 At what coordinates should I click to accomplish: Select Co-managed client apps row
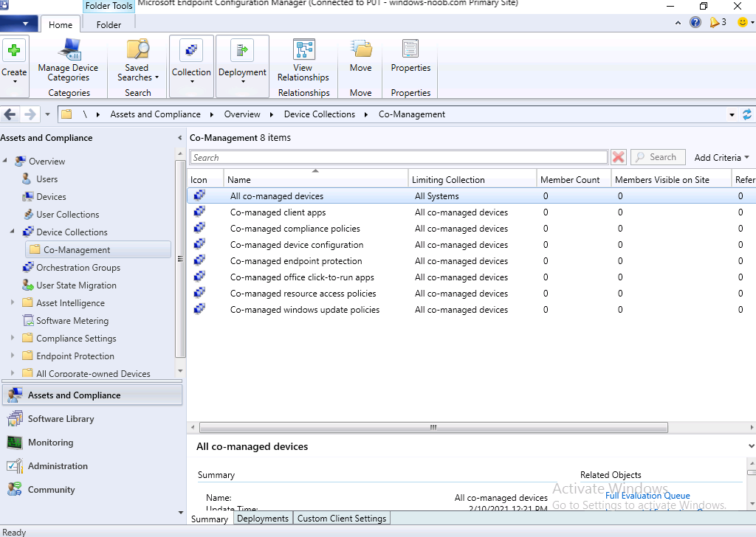click(x=470, y=212)
